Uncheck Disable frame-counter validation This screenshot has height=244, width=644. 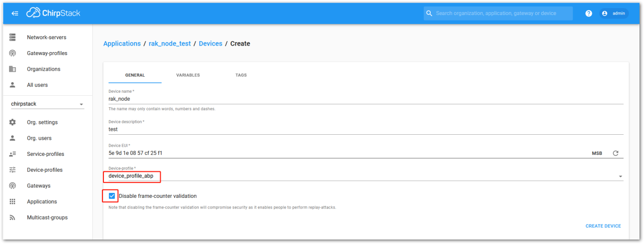point(112,196)
